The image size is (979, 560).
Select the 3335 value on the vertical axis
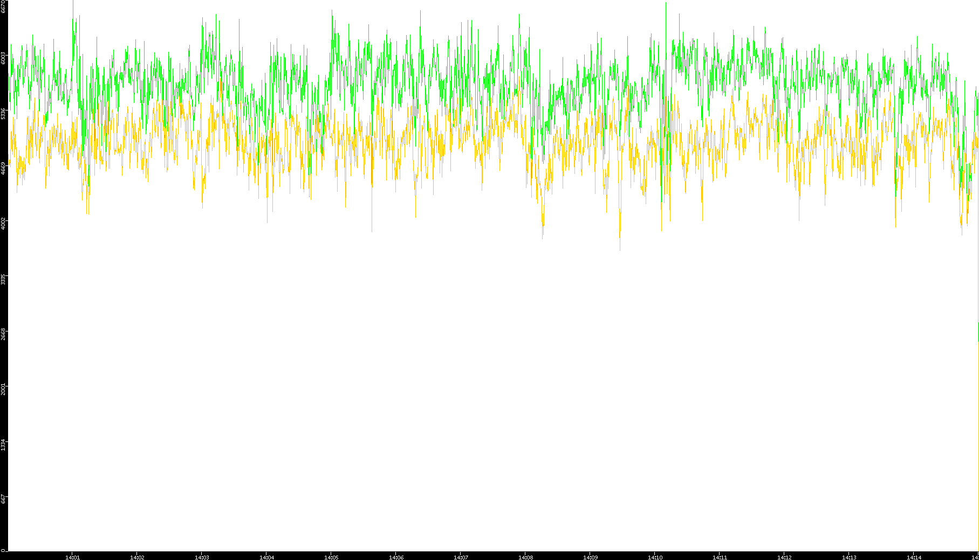4,279
